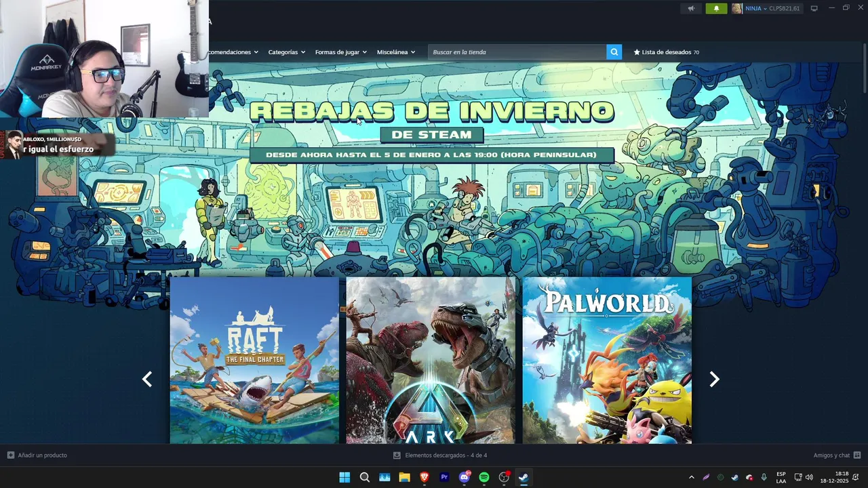
Task: Open the Raft game capsule
Action: point(254,360)
